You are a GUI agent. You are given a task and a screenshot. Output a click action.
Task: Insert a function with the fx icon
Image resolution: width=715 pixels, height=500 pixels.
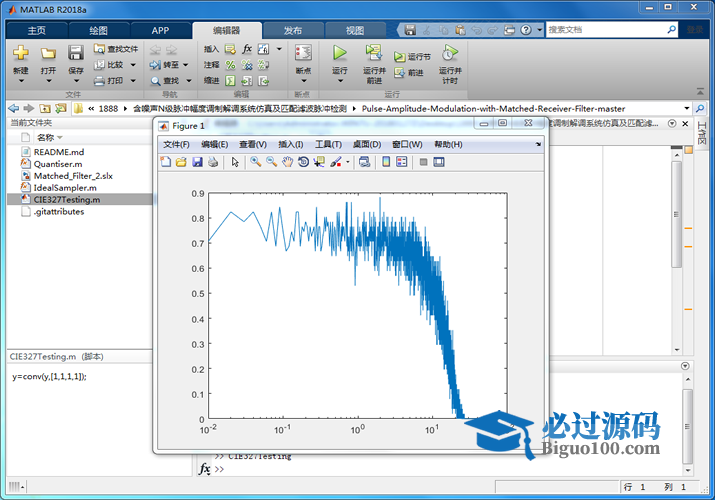(x=247, y=48)
